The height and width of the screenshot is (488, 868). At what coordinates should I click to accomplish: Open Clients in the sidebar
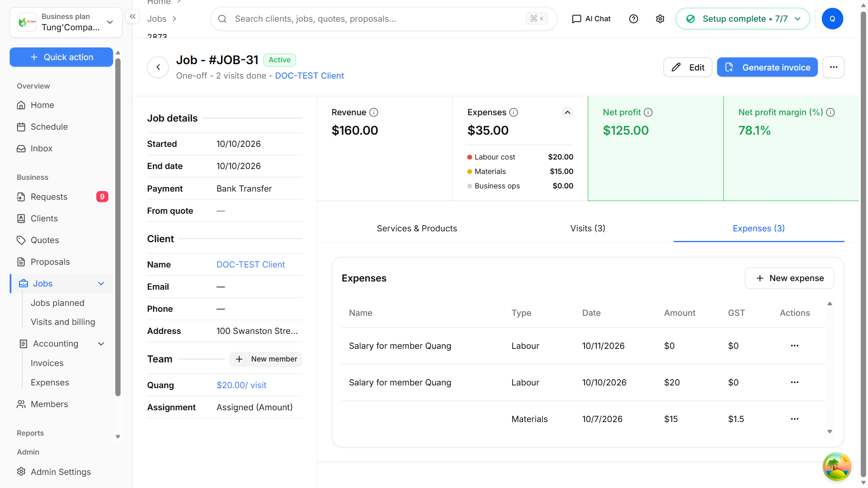pyautogui.click(x=61, y=219)
